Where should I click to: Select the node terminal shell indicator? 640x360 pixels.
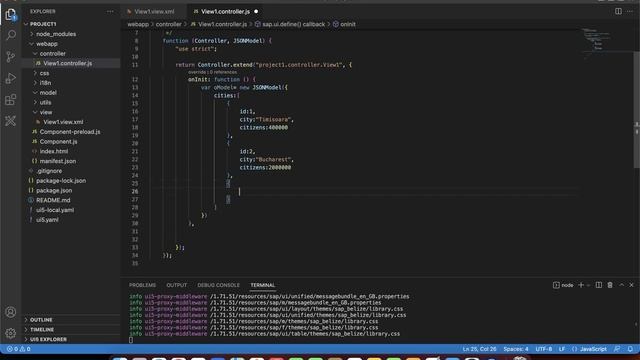[563, 285]
